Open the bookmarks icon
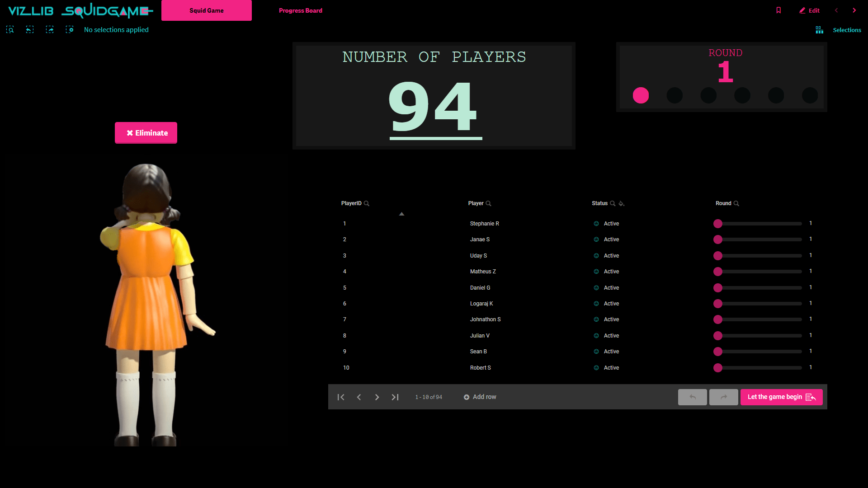 [x=778, y=10]
